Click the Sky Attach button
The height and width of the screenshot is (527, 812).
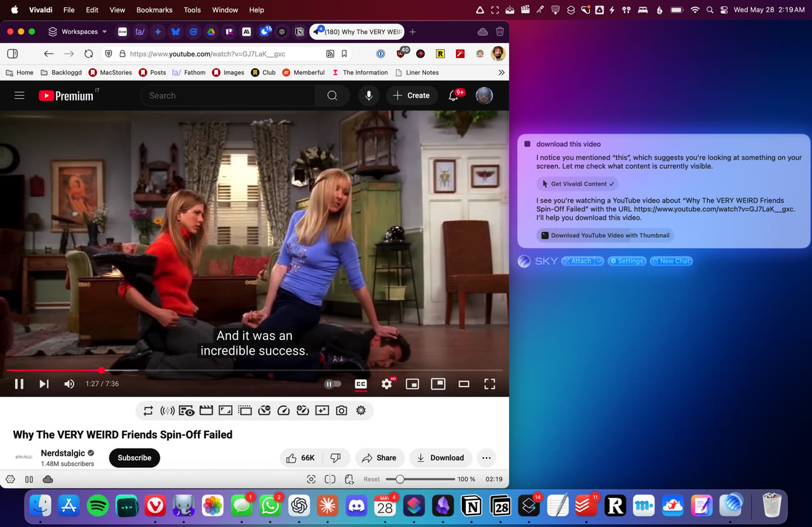tap(577, 261)
